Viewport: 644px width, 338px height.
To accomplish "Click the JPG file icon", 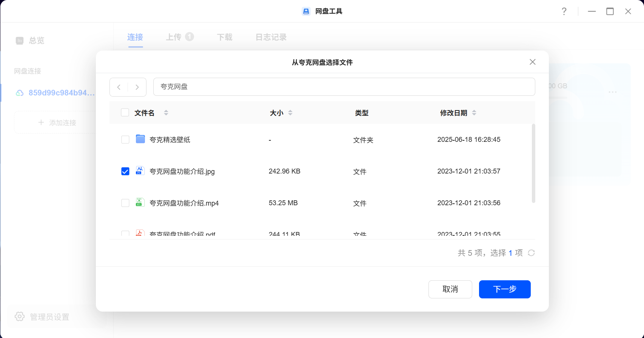I will coord(140,171).
